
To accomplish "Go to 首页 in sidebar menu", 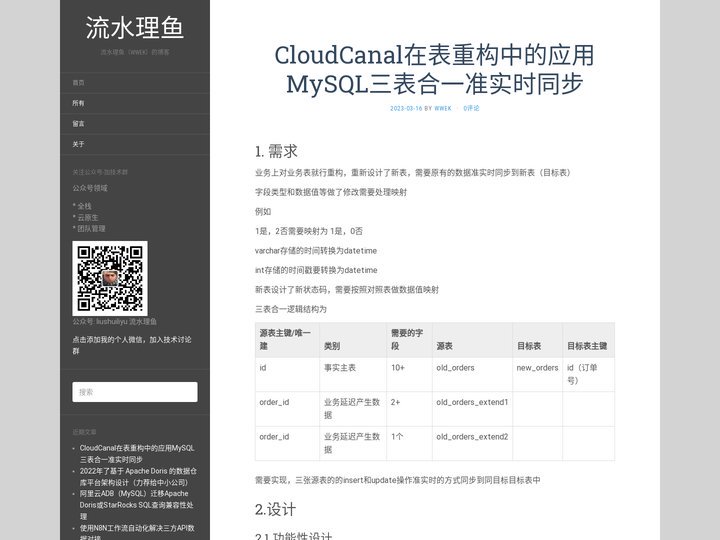I will click(x=78, y=83).
